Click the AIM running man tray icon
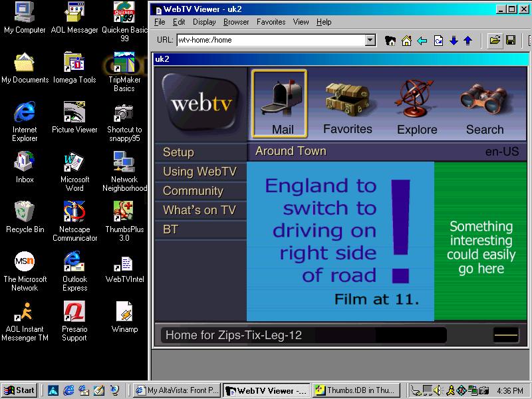The height and width of the screenshot is (399, 532). click(451, 390)
